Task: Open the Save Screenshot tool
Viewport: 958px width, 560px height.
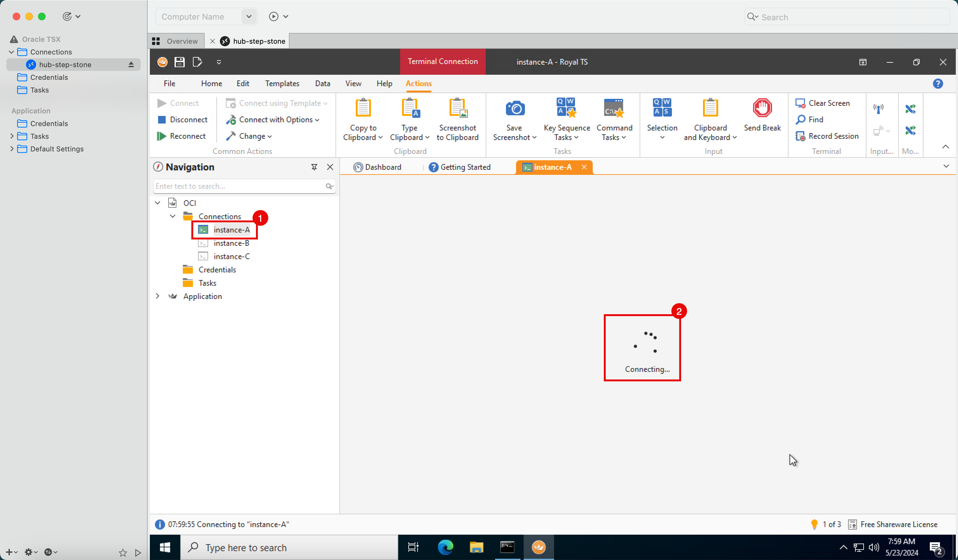Action: point(513,119)
